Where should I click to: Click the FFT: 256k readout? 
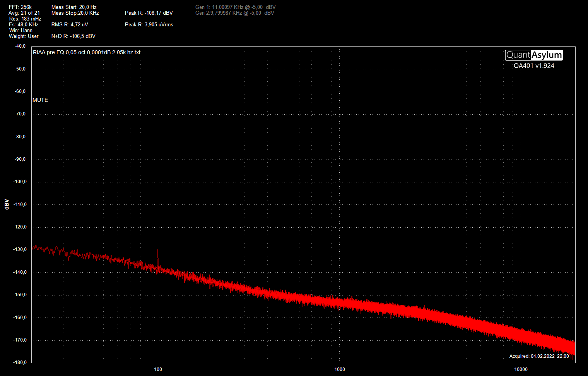click(20, 7)
